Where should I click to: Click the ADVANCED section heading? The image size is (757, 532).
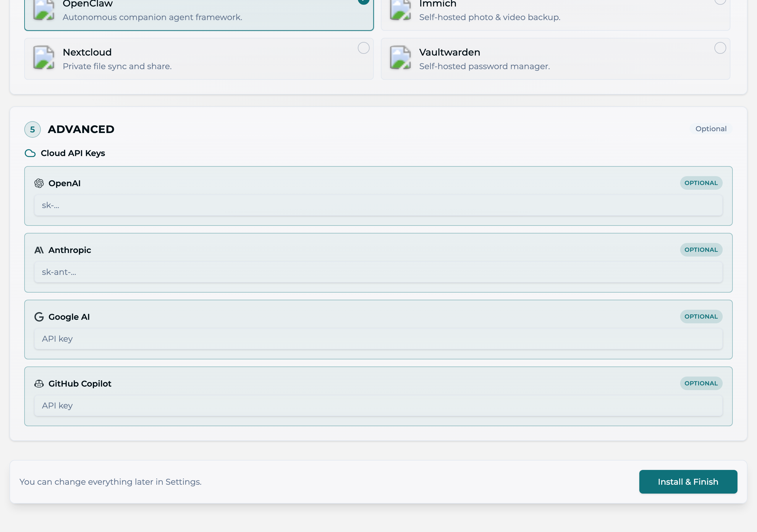point(81,129)
